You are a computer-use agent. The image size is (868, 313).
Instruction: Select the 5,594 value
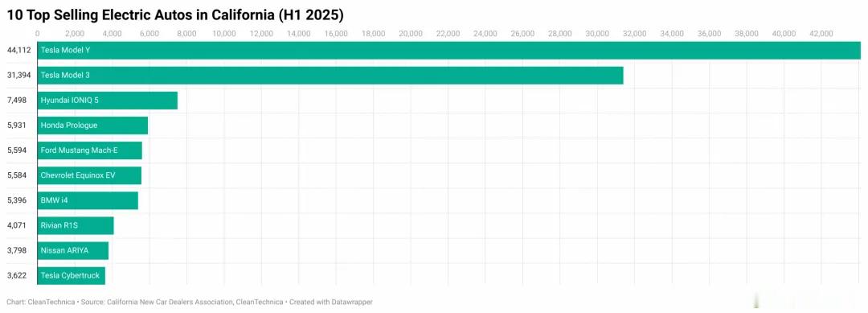pyautogui.click(x=16, y=150)
